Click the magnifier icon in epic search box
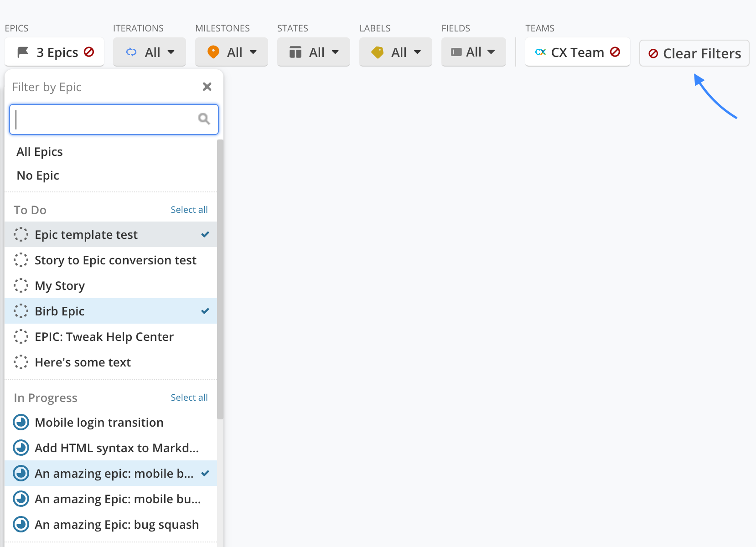The height and width of the screenshot is (547, 756). 204,119
